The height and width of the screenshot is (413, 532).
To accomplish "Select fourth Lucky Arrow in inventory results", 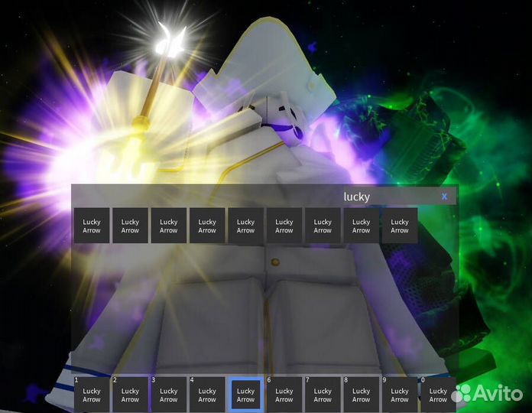I will 207,226.
